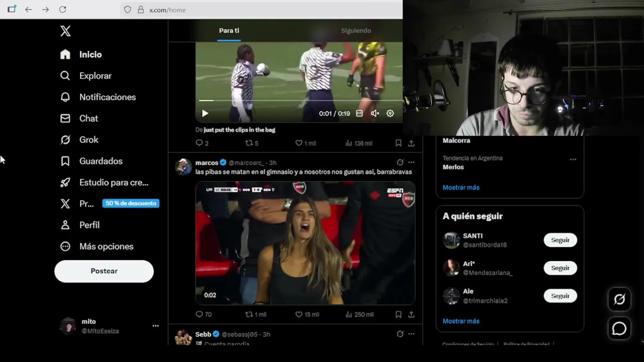
Task: View marcos tweet 250 mil analytics
Action: (x=359, y=314)
